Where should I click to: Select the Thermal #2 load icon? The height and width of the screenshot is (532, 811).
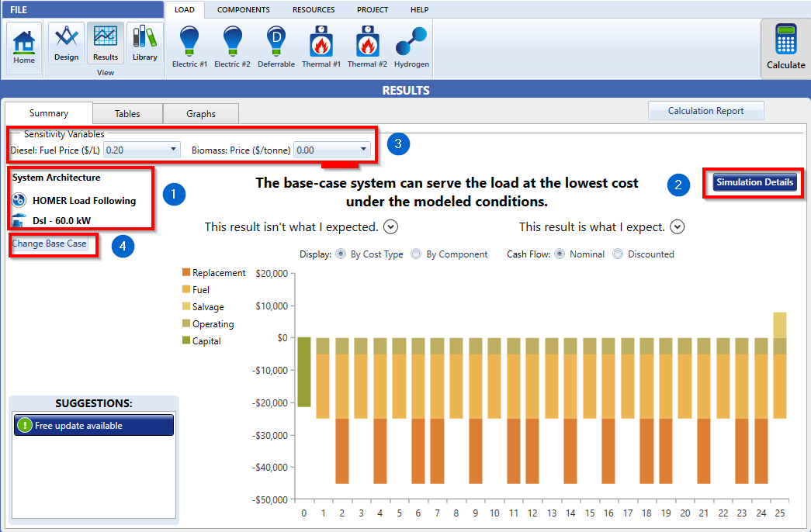click(x=367, y=45)
